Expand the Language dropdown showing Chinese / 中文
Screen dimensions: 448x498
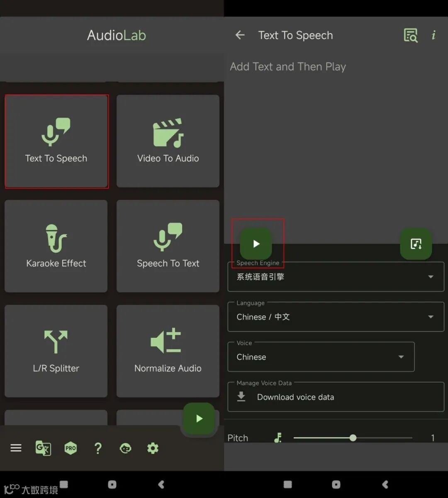(336, 317)
